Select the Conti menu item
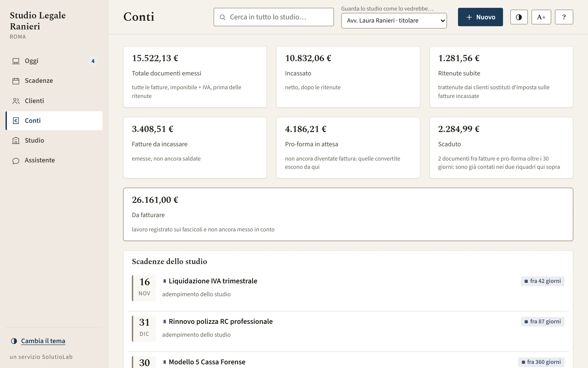The height and width of the screenshot is (368, 588). pos(54,121)
